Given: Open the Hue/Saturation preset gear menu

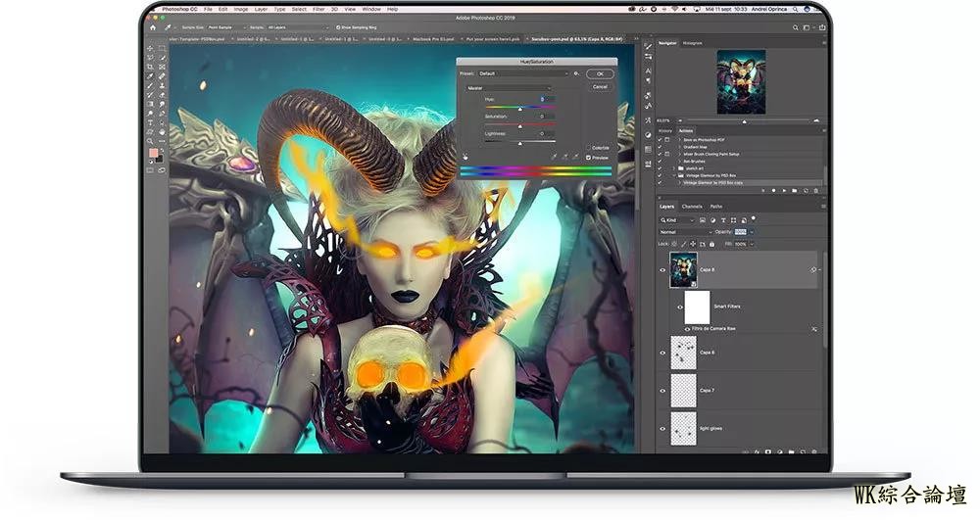Looking at the screenshot, I should click(576, 73).
